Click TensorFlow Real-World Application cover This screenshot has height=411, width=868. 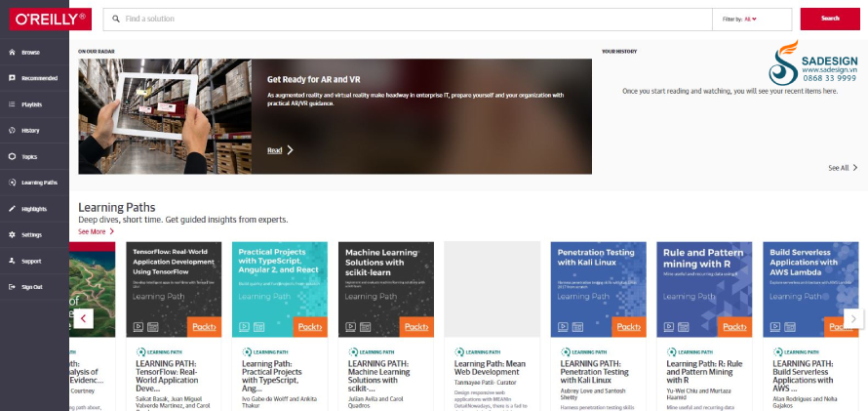[x=174, y=289]
